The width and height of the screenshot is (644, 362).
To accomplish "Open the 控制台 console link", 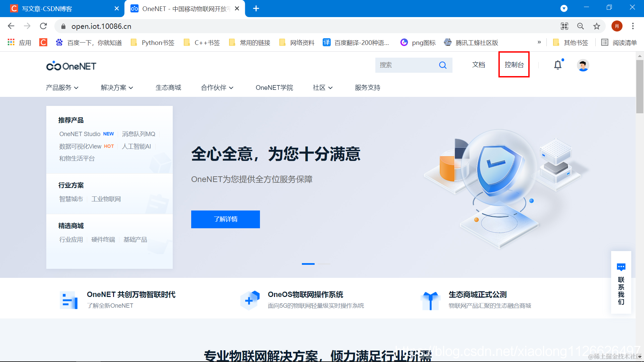I will [x=514, y=65].
